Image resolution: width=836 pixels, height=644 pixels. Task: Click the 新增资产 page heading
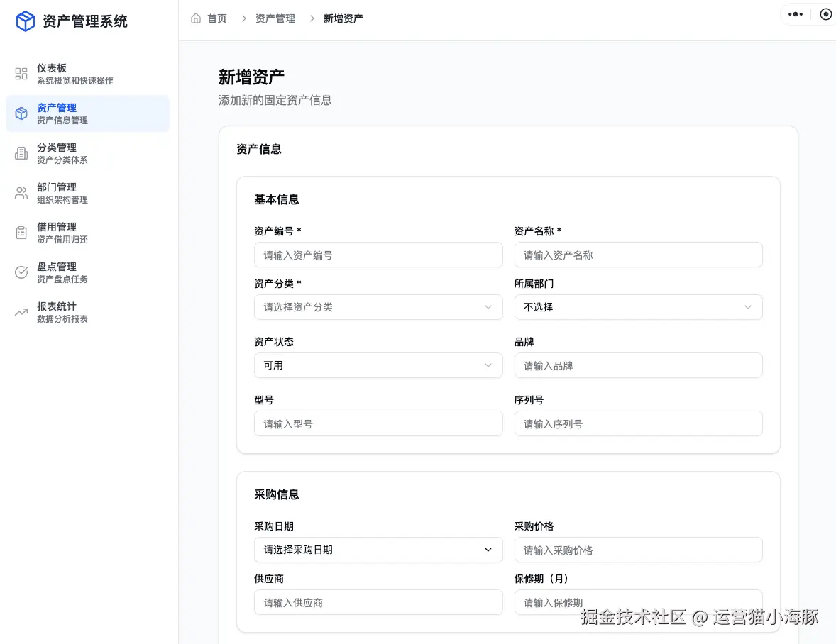tap(251, 77)
